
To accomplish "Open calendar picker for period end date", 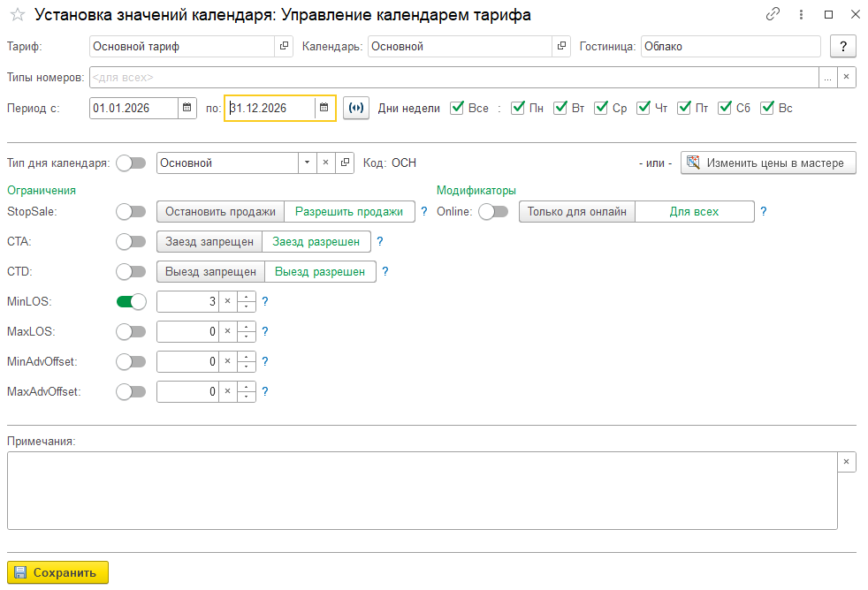I will pyautogui.click(x=324, y=108).
